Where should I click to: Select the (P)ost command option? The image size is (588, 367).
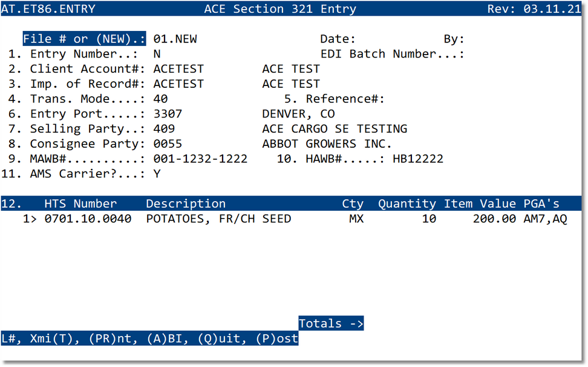pos(278,339)
